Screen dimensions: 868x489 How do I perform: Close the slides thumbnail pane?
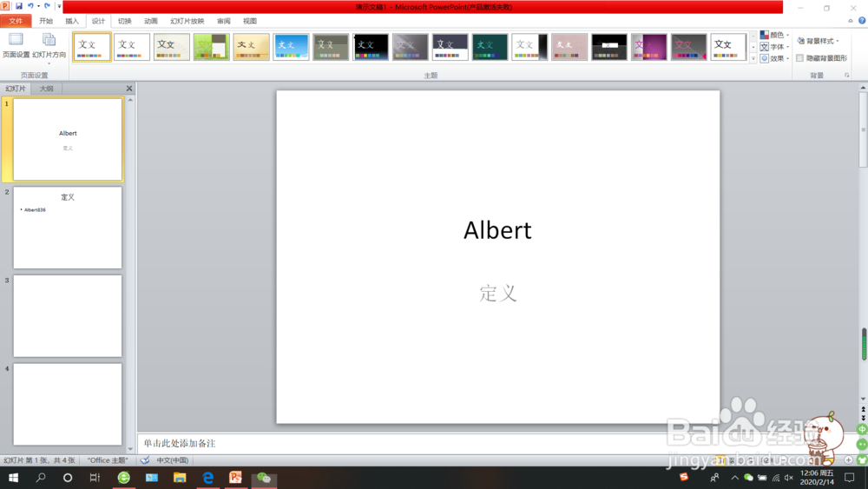129,89
